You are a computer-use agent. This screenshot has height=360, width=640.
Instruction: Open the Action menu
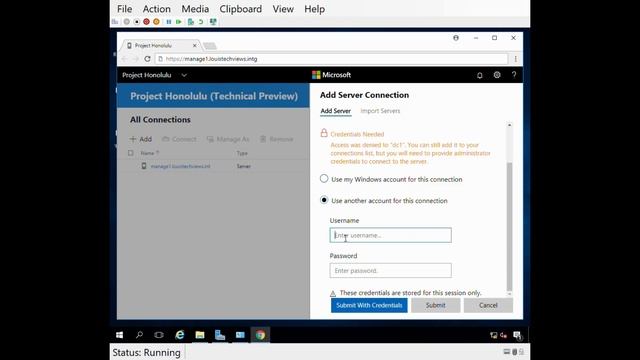pyautogui.click(x=157, y=9)
